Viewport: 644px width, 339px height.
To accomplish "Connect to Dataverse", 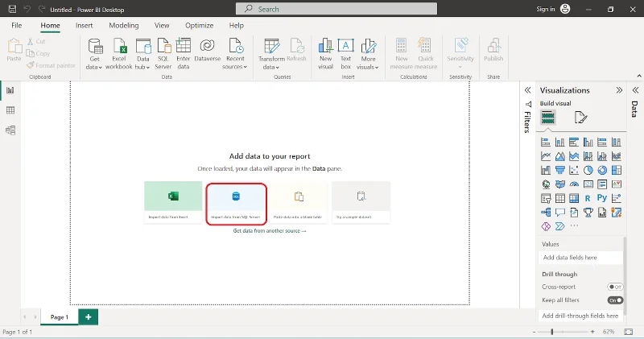I will point(208,50).
